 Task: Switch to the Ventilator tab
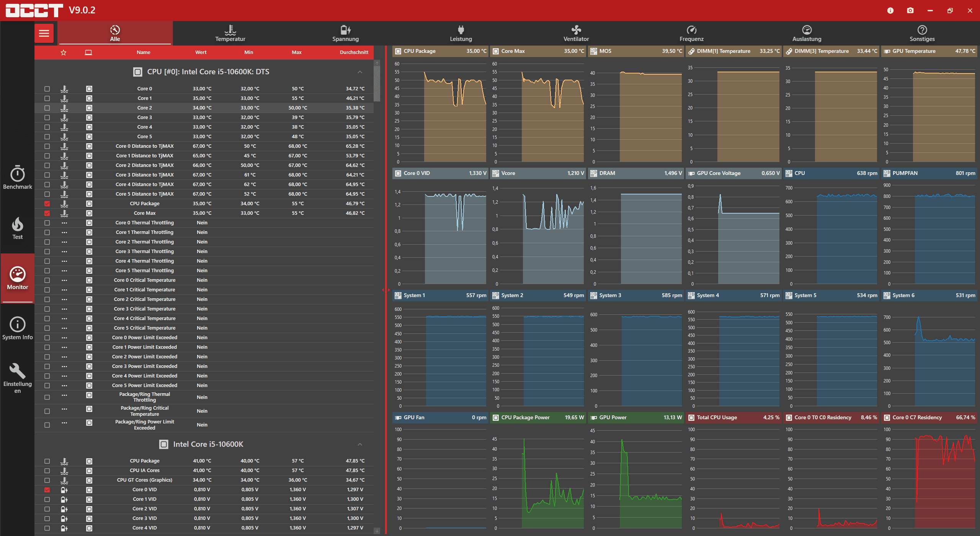coord(576,33)
